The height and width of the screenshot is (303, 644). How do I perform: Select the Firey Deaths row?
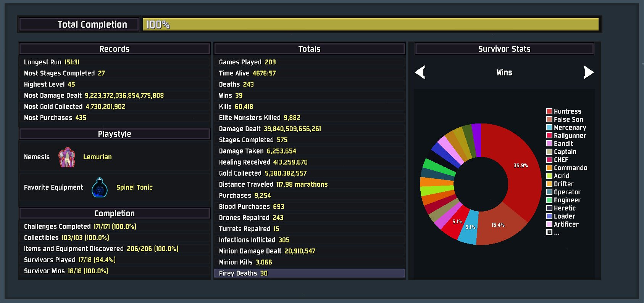pyautogui.click(x=309, y=273)
